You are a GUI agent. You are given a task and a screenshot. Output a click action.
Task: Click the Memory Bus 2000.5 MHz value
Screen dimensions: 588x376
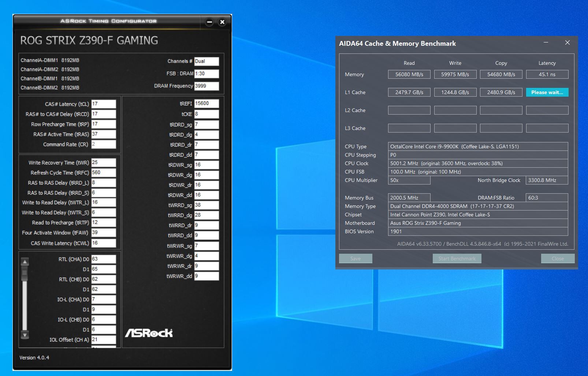[x=409, y=198]
